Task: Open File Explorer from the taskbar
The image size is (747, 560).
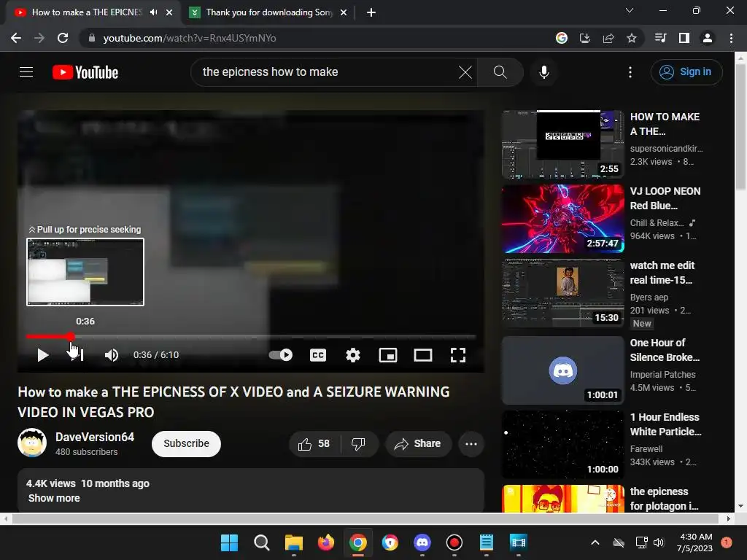Action: point(293,542)
